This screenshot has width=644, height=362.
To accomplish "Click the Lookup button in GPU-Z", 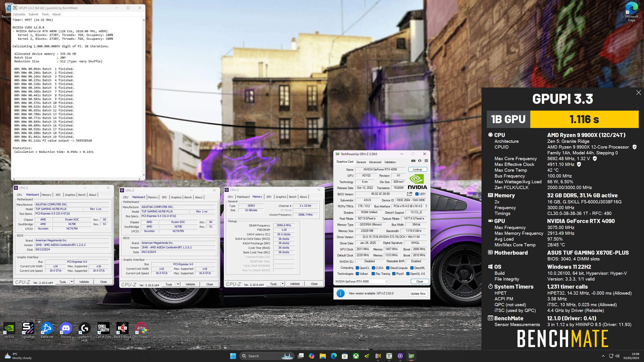I will [418, 169].
